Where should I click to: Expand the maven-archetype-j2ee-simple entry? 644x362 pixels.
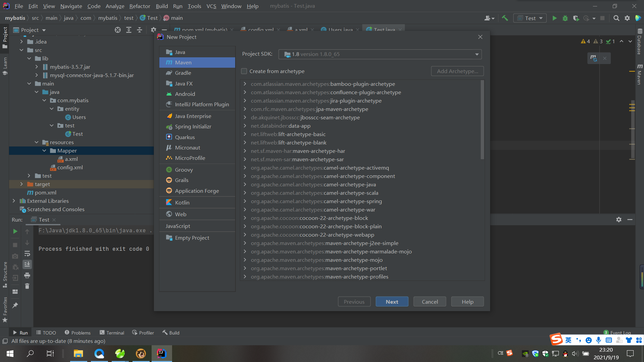coord(245,243)
